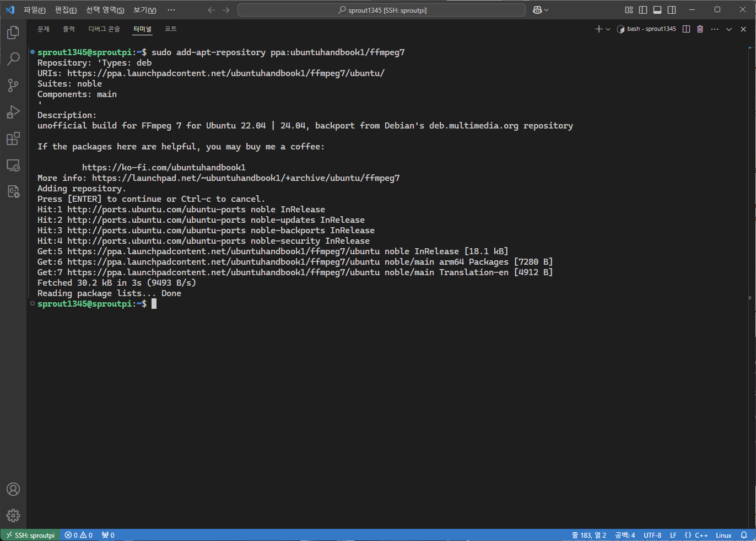
Task: Click the gray circle beside the last prompt
Action: pos(33,303)
